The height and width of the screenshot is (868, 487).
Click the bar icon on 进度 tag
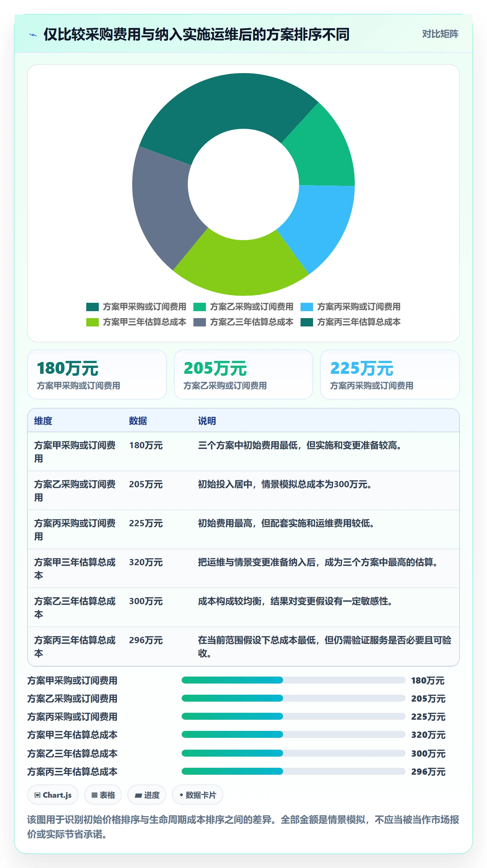(x=138, y=796)
